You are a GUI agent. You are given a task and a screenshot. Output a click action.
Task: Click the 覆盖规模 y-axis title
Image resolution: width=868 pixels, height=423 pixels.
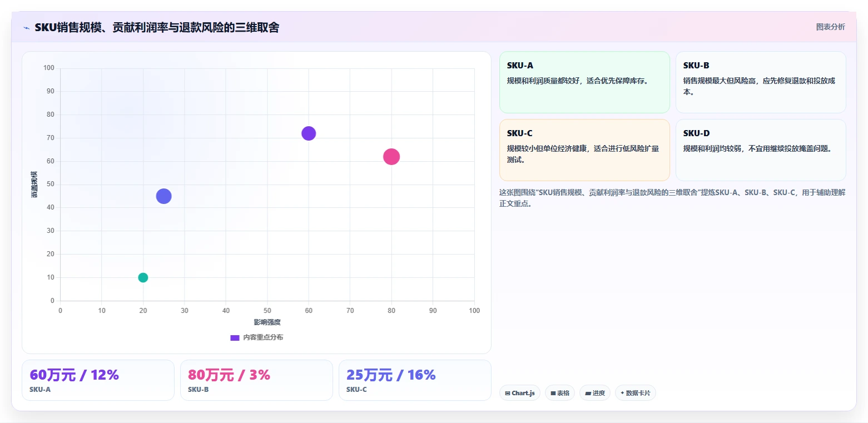click(34, 185)
